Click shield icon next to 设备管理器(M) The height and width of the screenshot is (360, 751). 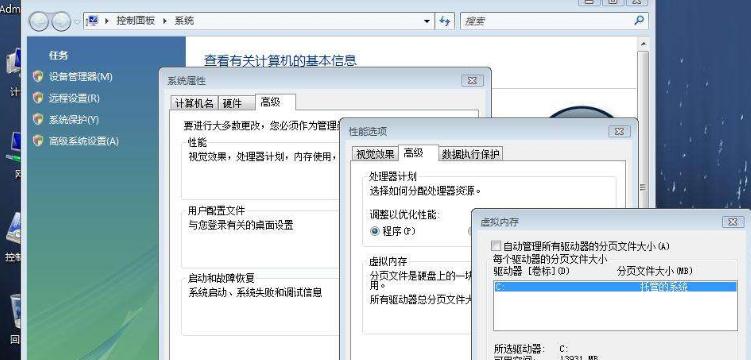pyautogui.click(x=38, y=76)
